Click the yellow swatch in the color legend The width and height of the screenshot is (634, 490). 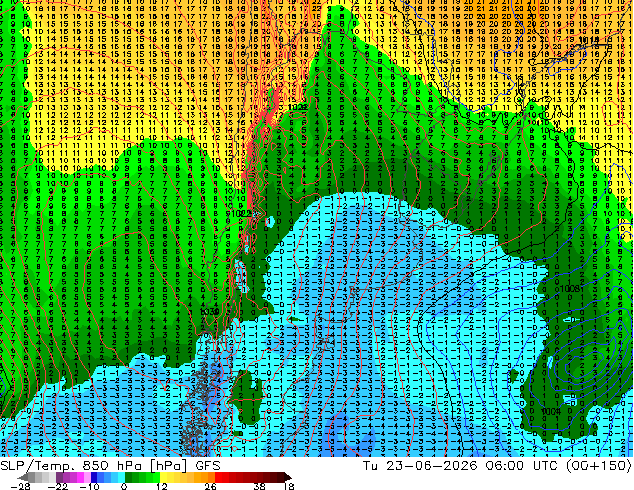tap(163, 477)
